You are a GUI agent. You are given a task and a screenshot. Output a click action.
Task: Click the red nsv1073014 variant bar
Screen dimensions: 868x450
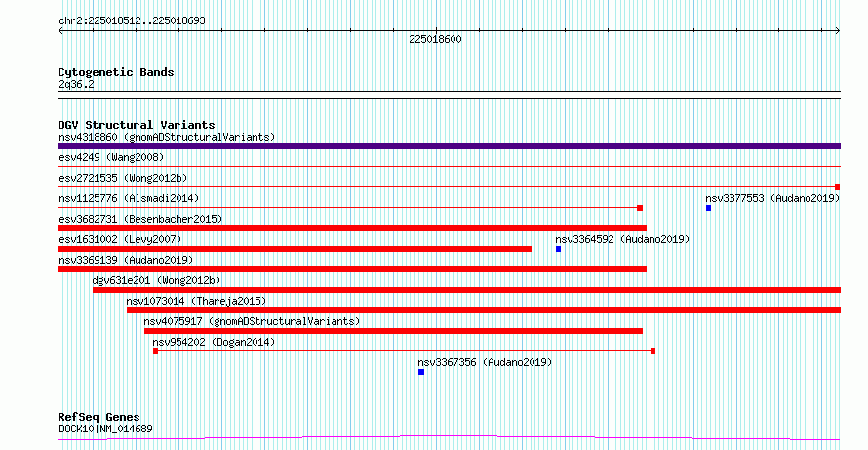[x=484, y=310]
